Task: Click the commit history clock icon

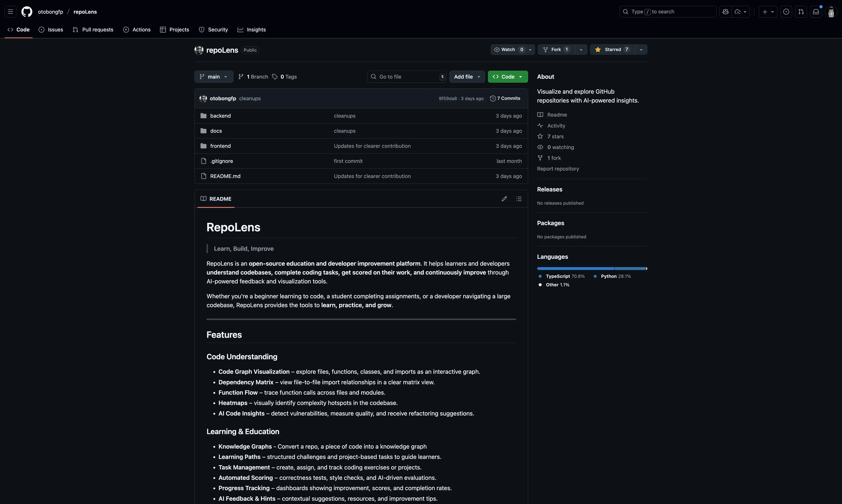Action: pyautogui.click(x=493, y=98)
